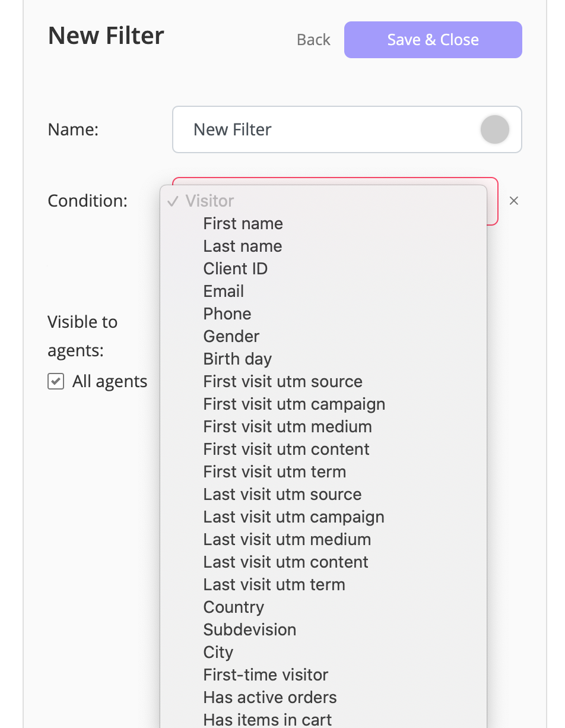565x728 pixels.
Task: Select First visit utm source
Action: tap(282, 381)
